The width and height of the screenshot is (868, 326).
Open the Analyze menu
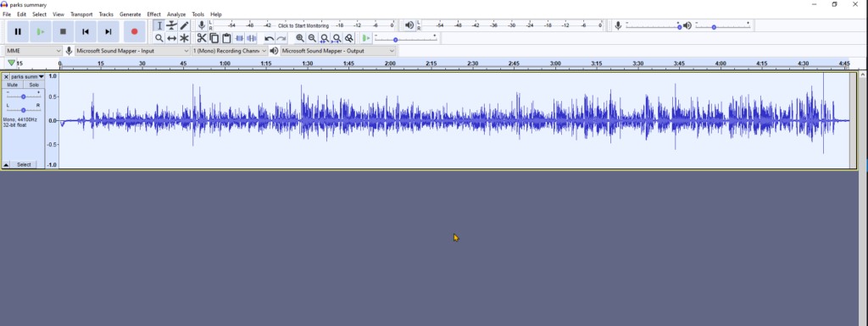(176, 14)
